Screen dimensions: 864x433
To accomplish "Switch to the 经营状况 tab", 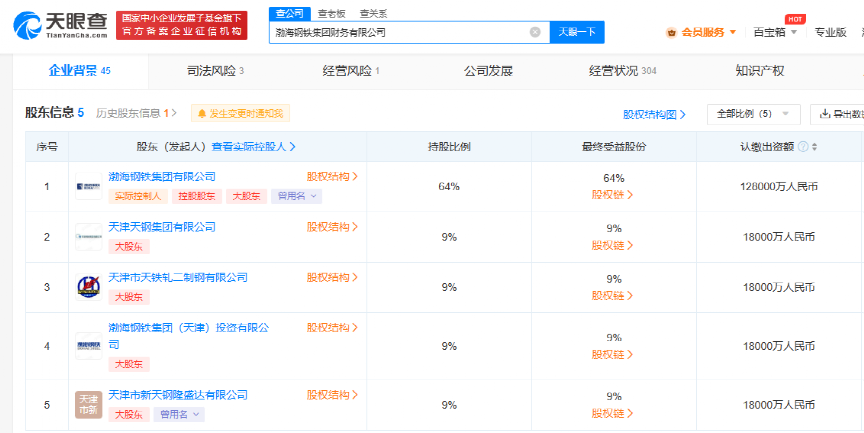I will coord(622,71).
